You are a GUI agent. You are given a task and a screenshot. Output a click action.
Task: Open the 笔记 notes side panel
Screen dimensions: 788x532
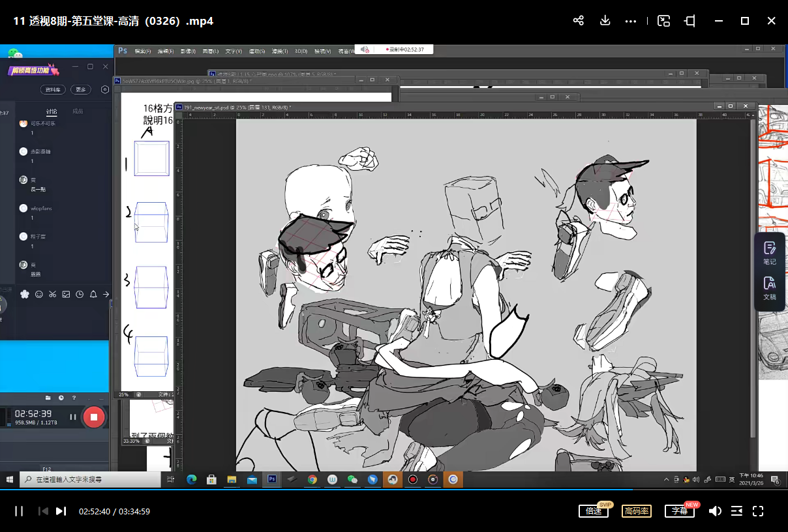coord(770,253)
